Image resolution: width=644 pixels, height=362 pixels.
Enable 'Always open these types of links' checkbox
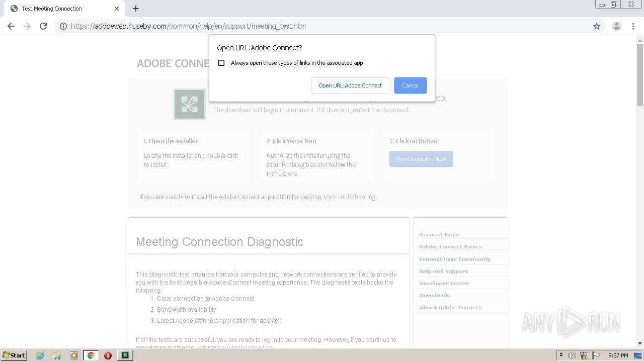pyautogui.click(x=221, y=63)
